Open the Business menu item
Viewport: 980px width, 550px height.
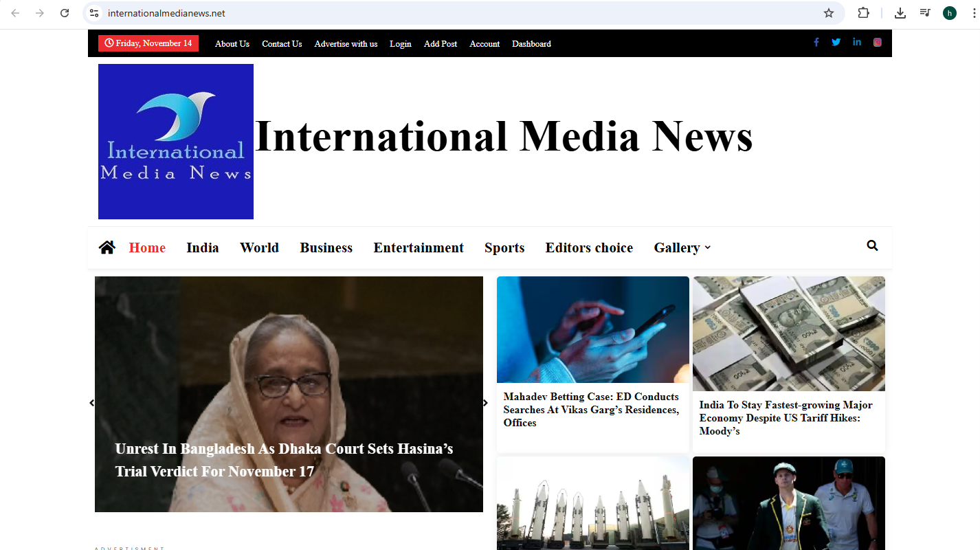pyautogui.click(x=326, y=247)
